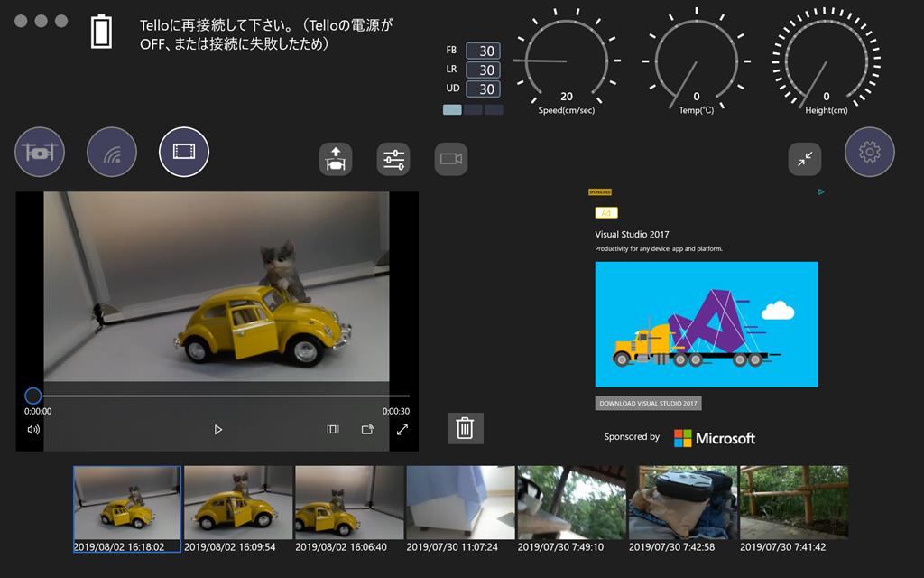Select thumbnail dated 2019/08/02 16:09:54
Image resolution: width=924 pixels, height=578 pixels.
pos(238,503)
